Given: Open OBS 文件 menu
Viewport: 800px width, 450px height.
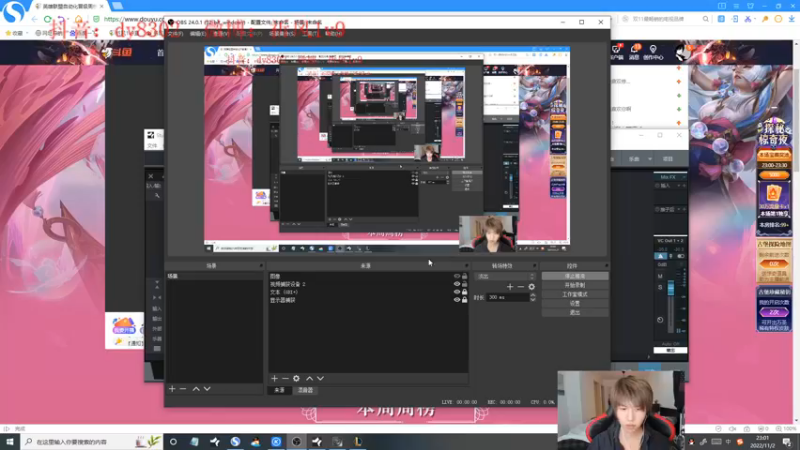Looking at the screenshot, I should point(175,34).
